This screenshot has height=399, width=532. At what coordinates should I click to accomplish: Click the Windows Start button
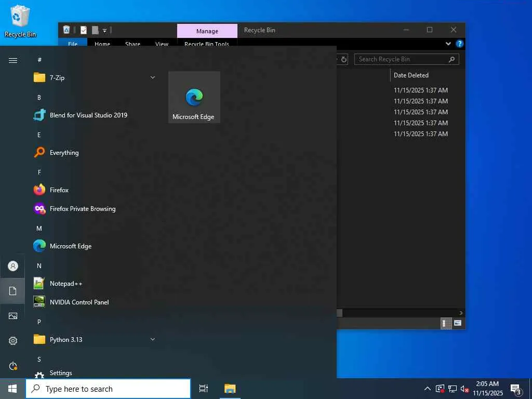12,389
